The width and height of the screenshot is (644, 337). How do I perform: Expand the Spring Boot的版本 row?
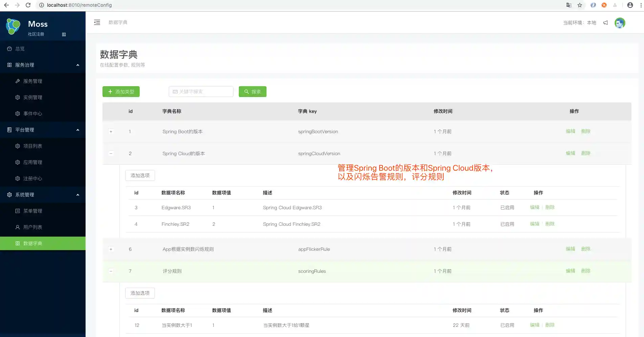point(111,131)
